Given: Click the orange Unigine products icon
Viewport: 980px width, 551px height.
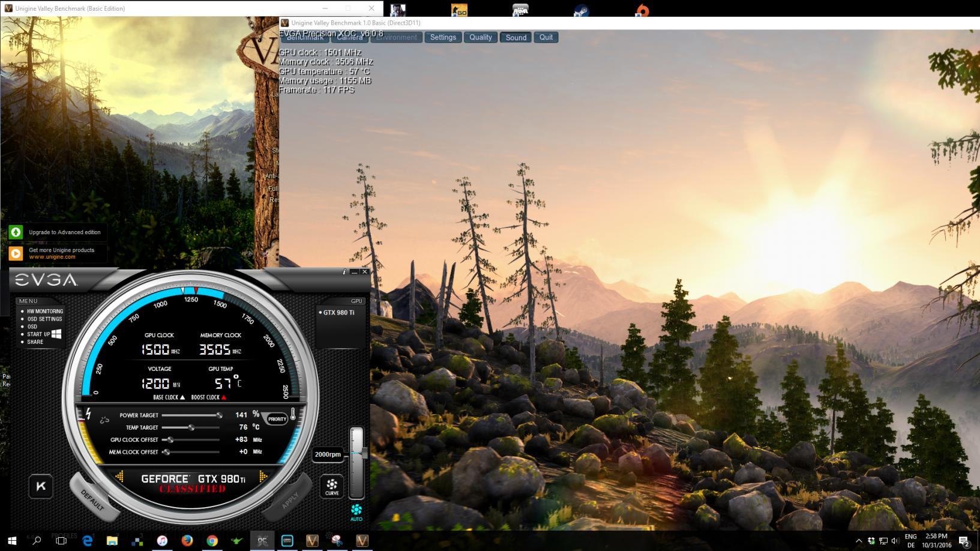Looking at the screenshot, I should (16, 253).
